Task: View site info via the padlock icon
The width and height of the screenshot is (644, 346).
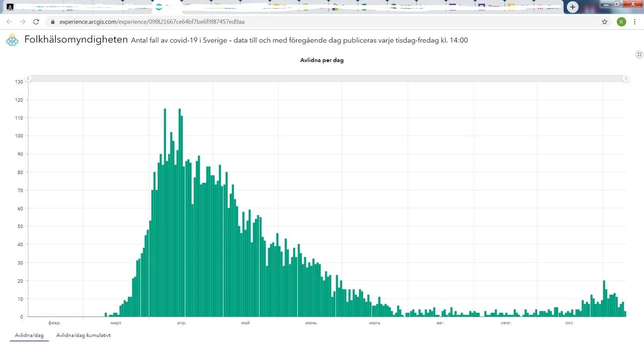Action: tap(52, 22)
